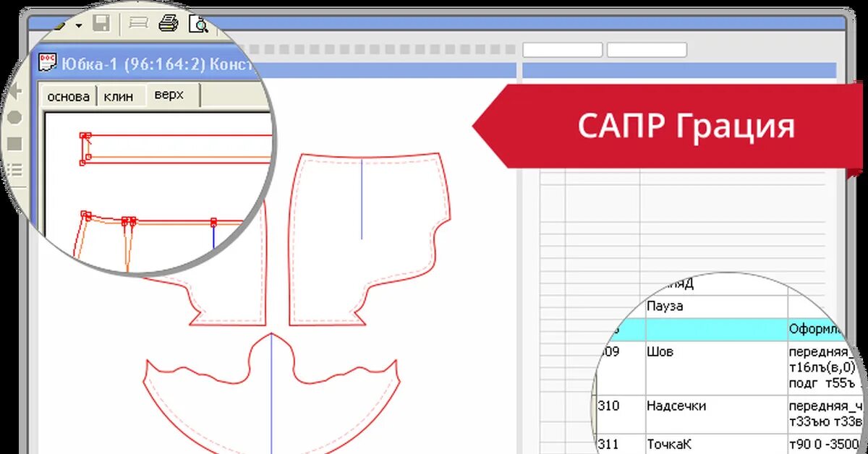This screenshot has width=868, height=454.
Task: Click the list icon in left sidebar
Action: [14, 171]
